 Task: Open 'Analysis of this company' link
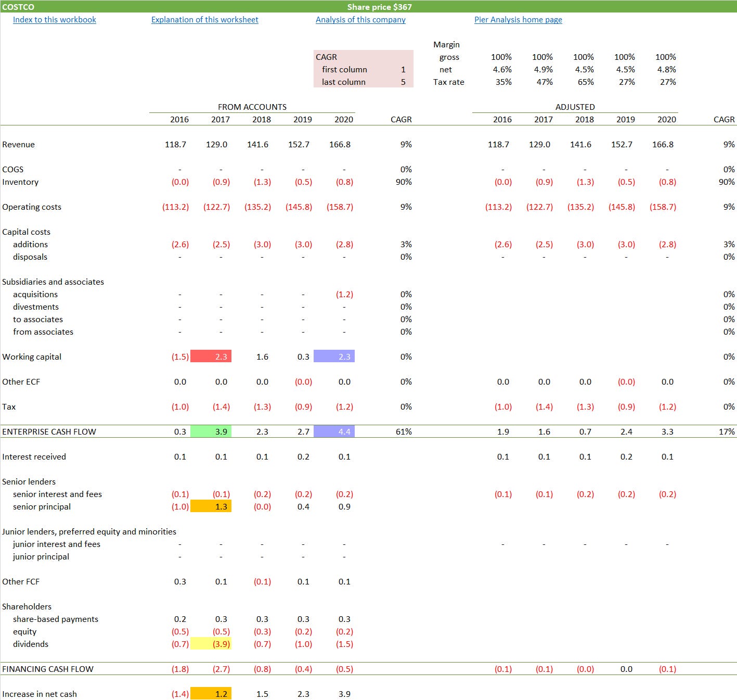360,20
